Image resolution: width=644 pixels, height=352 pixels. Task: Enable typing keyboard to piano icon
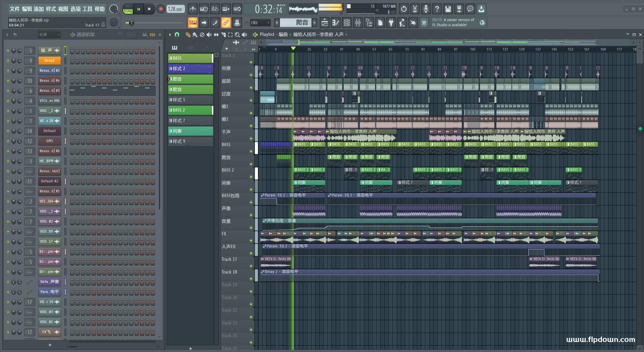coord(193,22)
